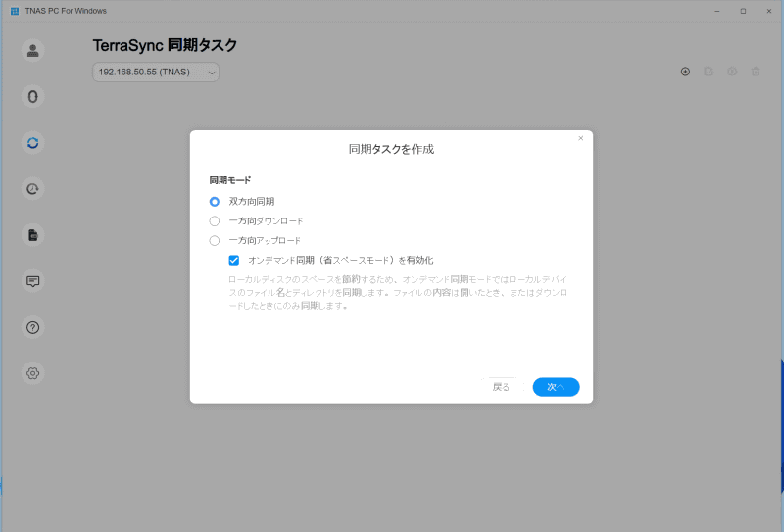Click the 同期タスクを作成 dialog title
This screenshot has width=784, height=532.
391,149
